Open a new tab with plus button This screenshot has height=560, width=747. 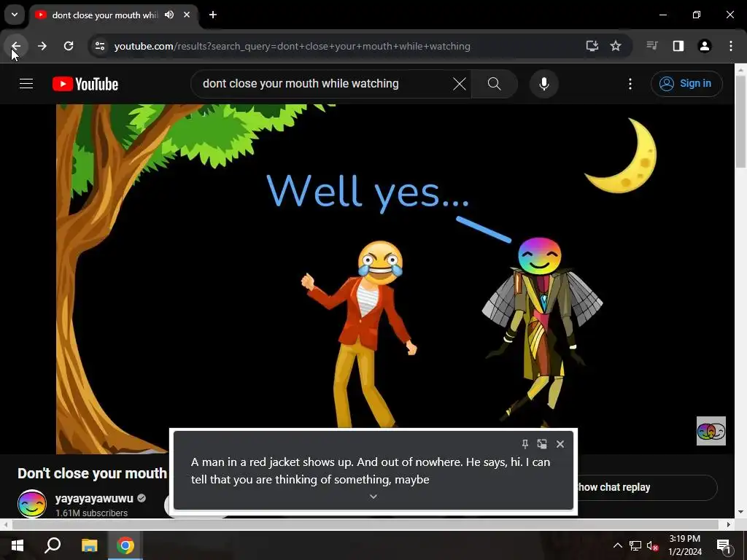[x=213, y=15]
